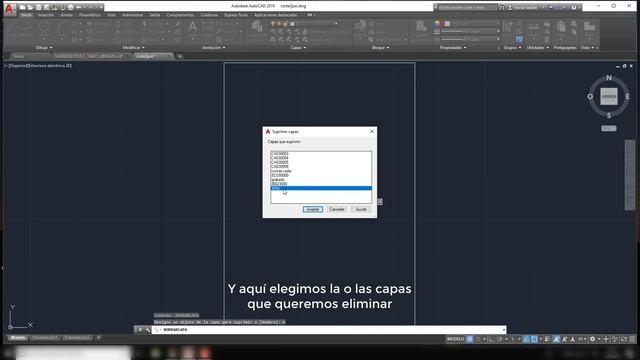Click the SUPERIOR face of the ViewCube

point(609,97)
